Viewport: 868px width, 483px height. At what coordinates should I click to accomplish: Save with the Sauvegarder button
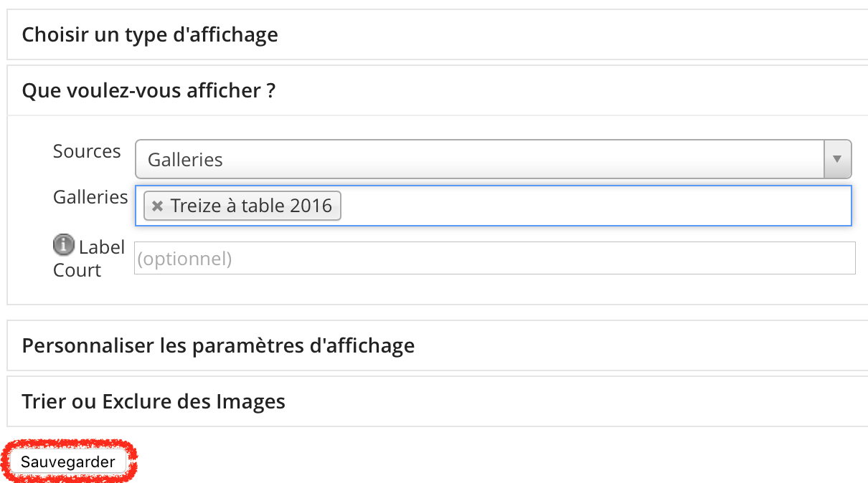68,462
